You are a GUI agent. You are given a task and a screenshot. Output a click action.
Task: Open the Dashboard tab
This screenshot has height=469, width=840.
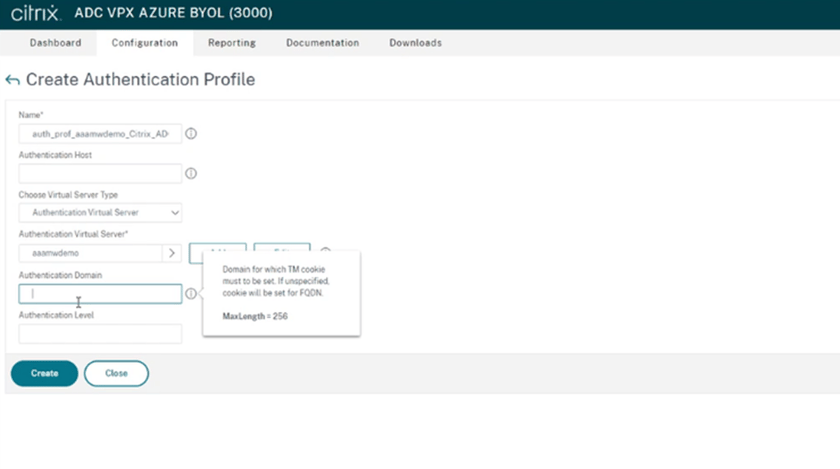56,43
